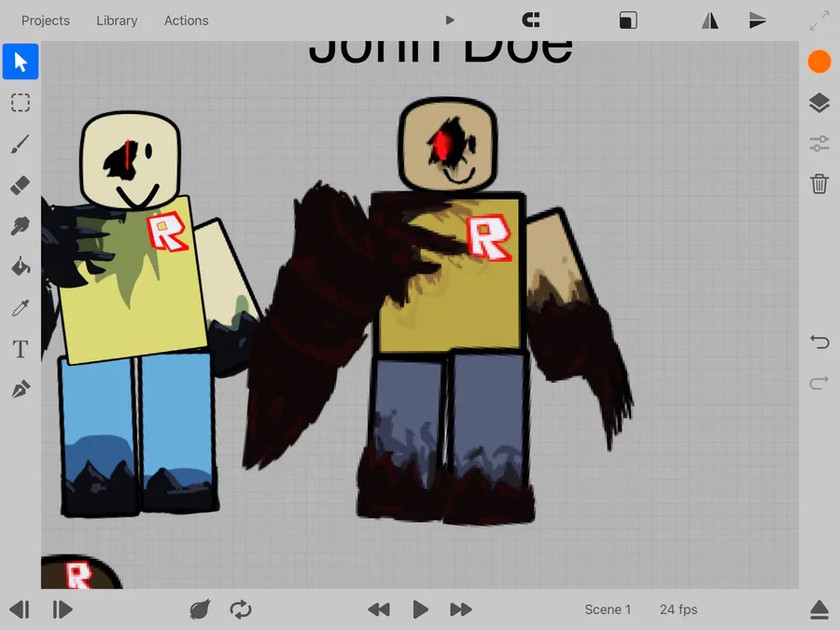Click the trash delete icon
Image resolution: width=840 pixels, height=630 pixels.
819,184
